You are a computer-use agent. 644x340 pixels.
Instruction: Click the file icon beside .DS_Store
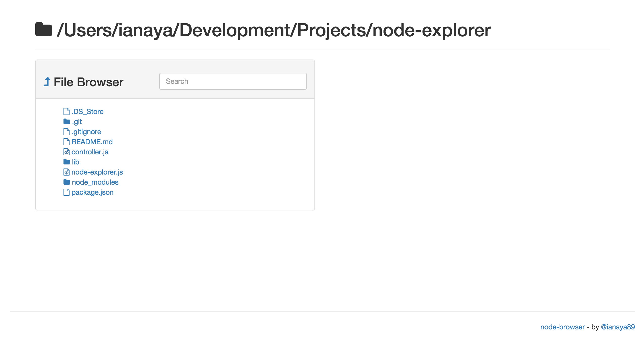[x=66, y=111]
